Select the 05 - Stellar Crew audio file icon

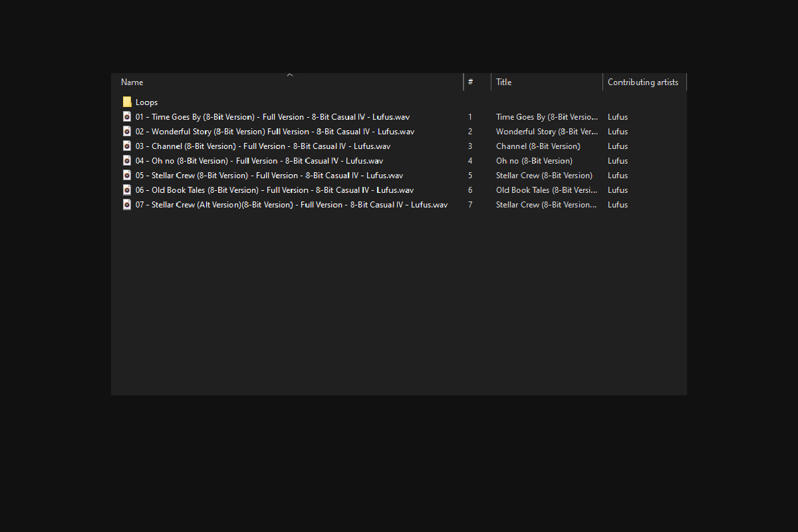(127, 175)
